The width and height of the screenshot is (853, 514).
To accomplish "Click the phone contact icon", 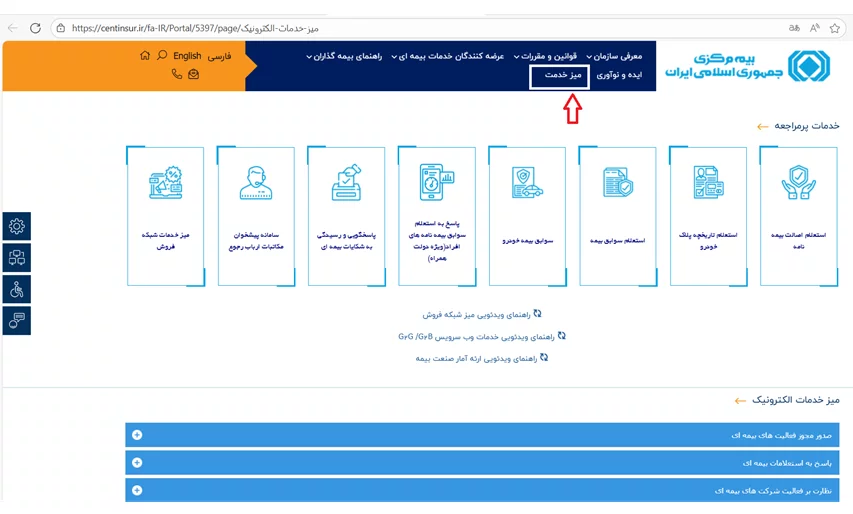I will (x=177, y=74).
